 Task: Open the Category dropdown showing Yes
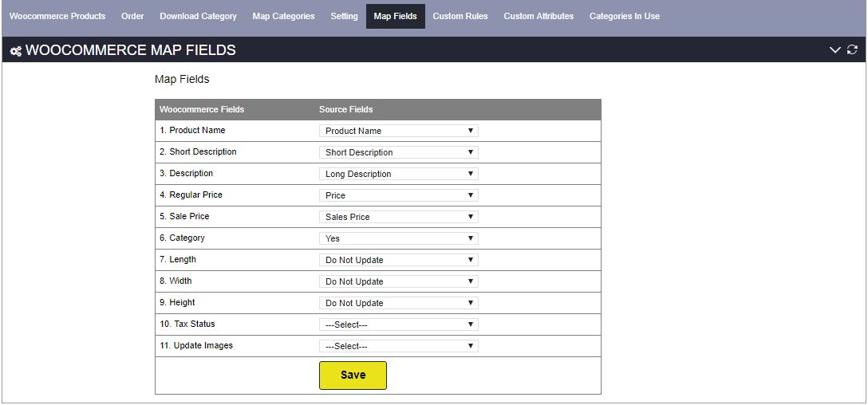click(x=399, y=238)
